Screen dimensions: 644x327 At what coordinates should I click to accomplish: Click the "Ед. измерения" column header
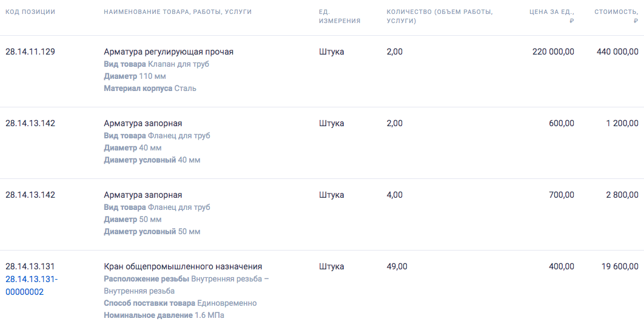coord(340,16)
